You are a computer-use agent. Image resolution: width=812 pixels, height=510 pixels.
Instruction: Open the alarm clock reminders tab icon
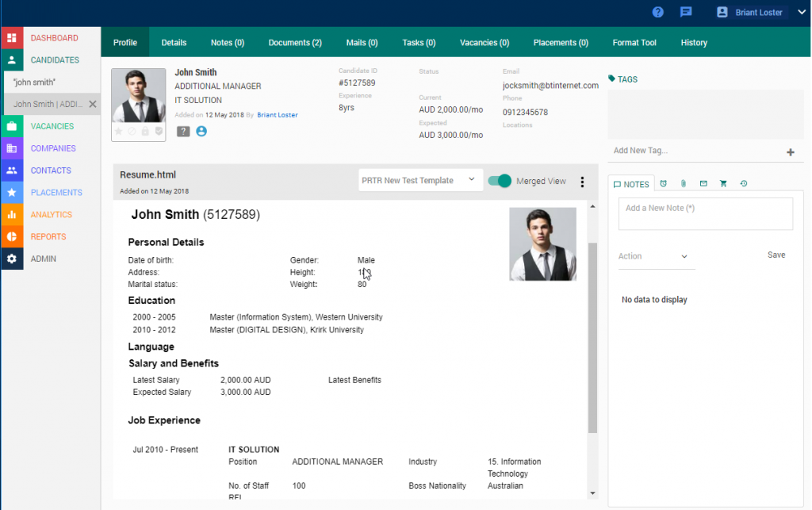(x=663, y=184)
